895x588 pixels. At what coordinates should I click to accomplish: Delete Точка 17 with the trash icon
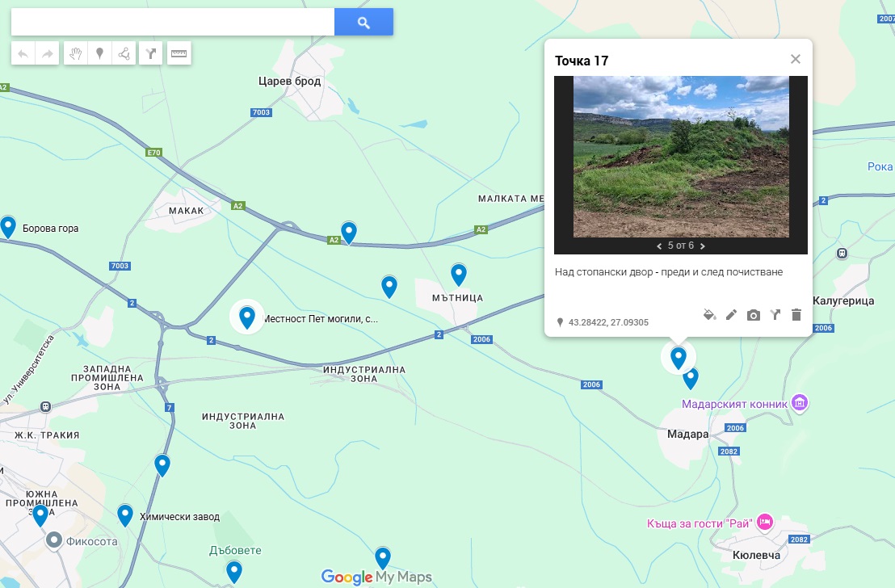click(796, 315)
